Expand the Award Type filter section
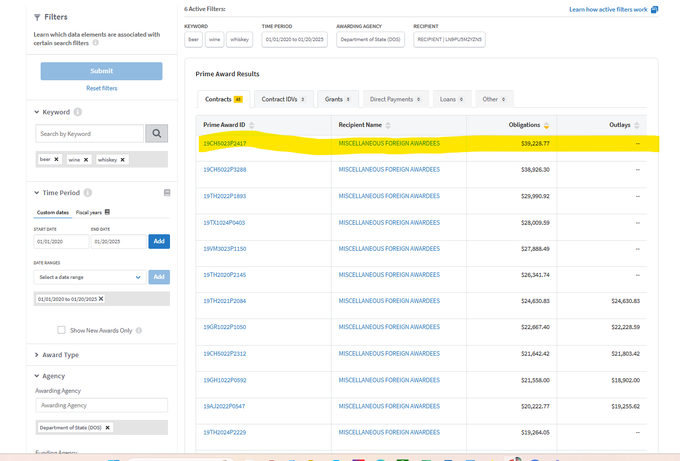680x461 pixels. click(36, 354)
